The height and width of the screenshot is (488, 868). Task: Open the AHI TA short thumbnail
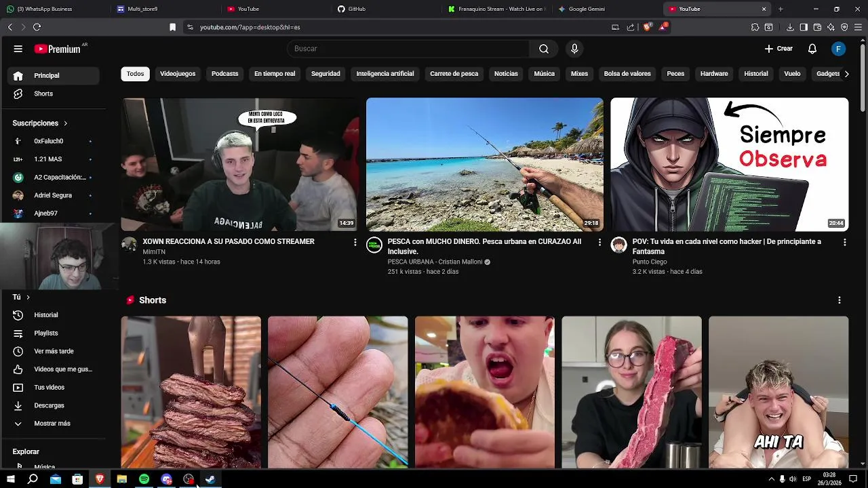[778, 392]
